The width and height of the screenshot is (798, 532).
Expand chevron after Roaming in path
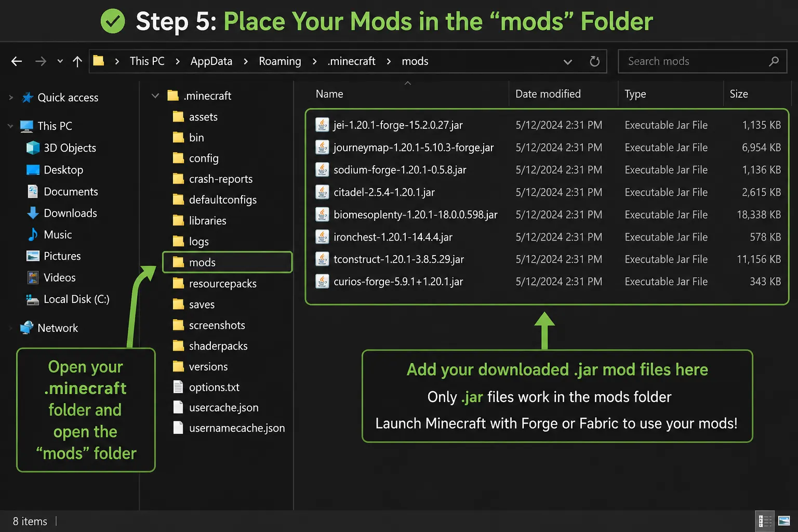315,61
